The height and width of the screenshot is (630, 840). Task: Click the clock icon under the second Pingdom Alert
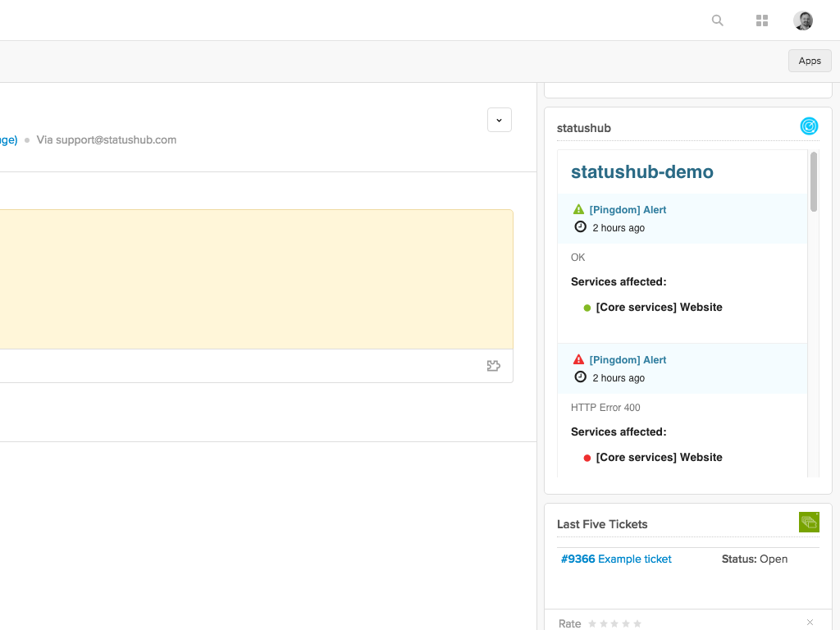[x=581, y=377]
